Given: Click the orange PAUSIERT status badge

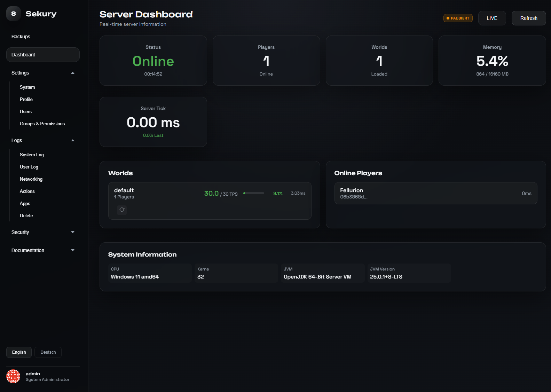Looking at the screenshot, I should [x=458, y=18].
